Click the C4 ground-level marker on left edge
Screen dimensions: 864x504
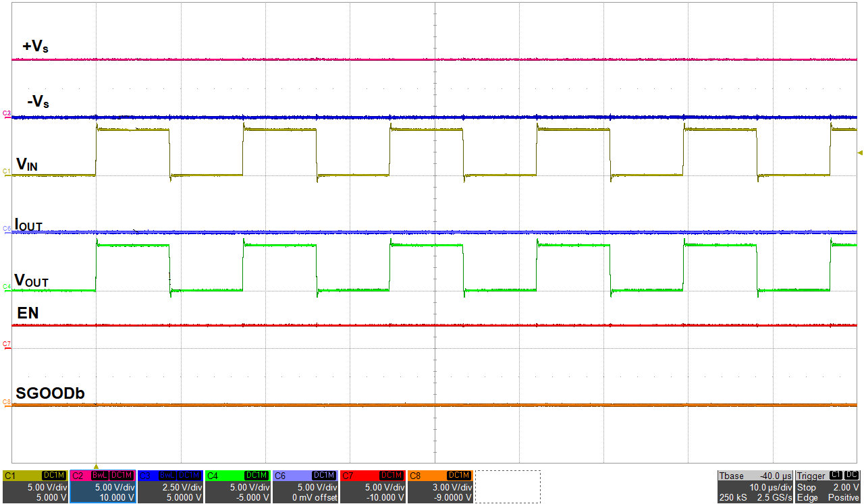6,287
